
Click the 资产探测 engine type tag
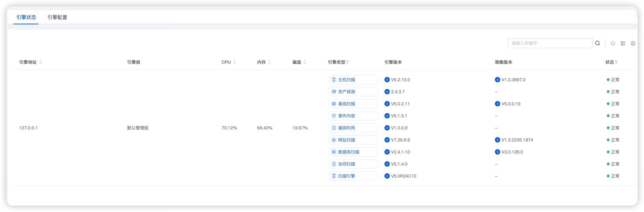[353, 92]
